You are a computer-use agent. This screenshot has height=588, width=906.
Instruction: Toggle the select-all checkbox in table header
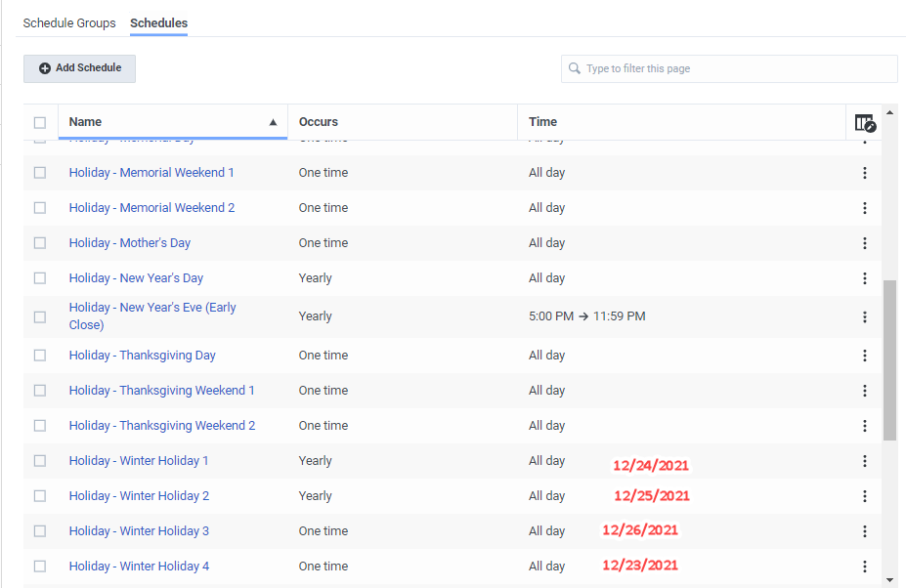[x=40, y=122]
